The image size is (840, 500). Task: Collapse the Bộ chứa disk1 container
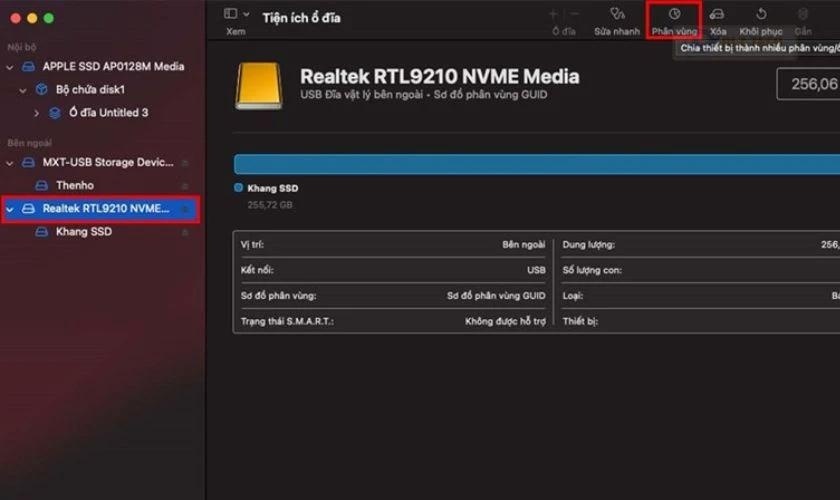click(23, 90)
